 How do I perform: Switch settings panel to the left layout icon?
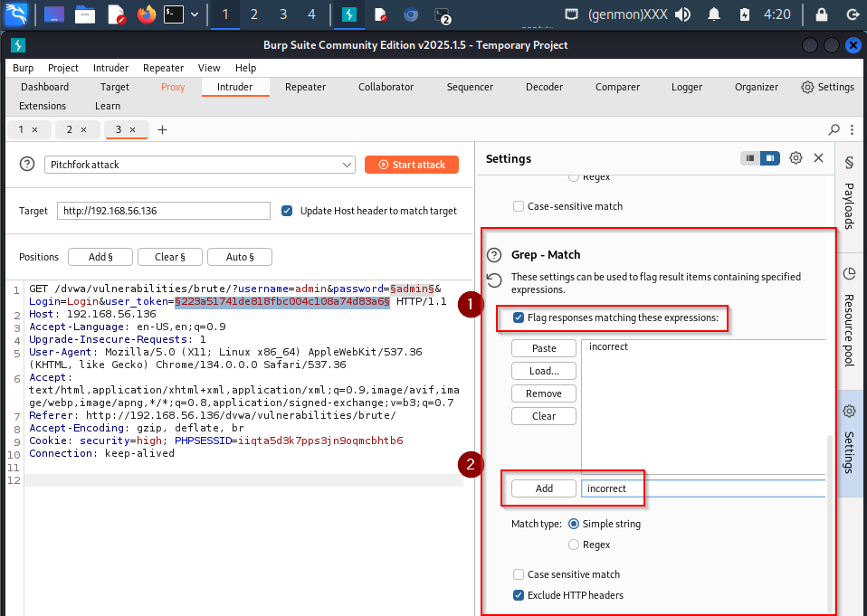(x=750, y=158)
